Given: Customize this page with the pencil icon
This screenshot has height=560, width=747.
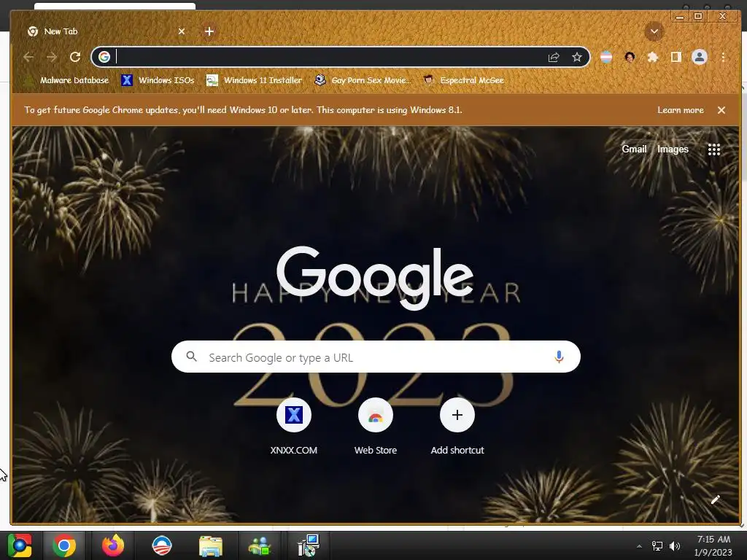Looking at the screenshot, I should pos(715,499).
